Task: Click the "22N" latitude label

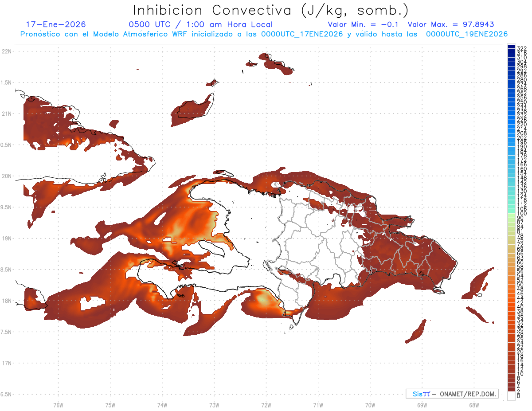Action: tap(7, 51)
